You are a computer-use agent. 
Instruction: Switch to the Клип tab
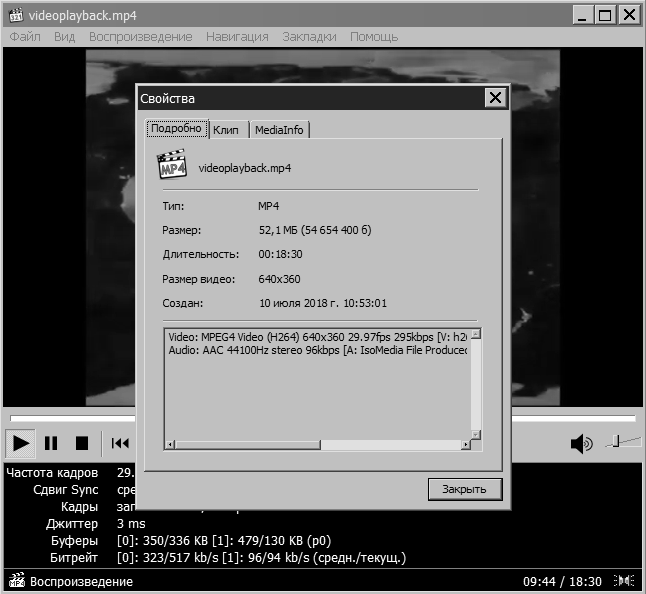click(226, 130)
